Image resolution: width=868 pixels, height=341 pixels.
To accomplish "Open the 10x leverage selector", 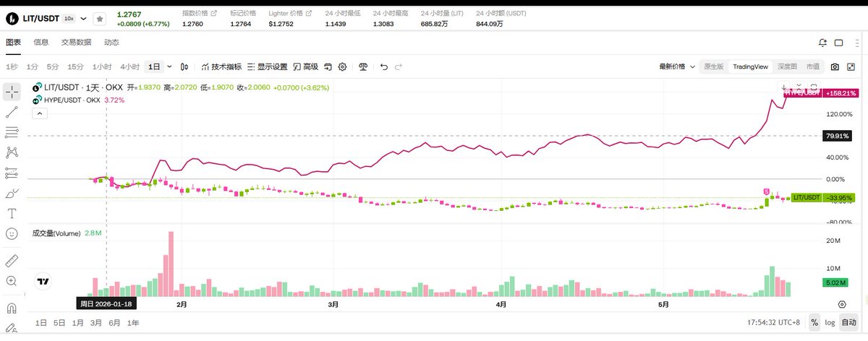I will (68, 18).
